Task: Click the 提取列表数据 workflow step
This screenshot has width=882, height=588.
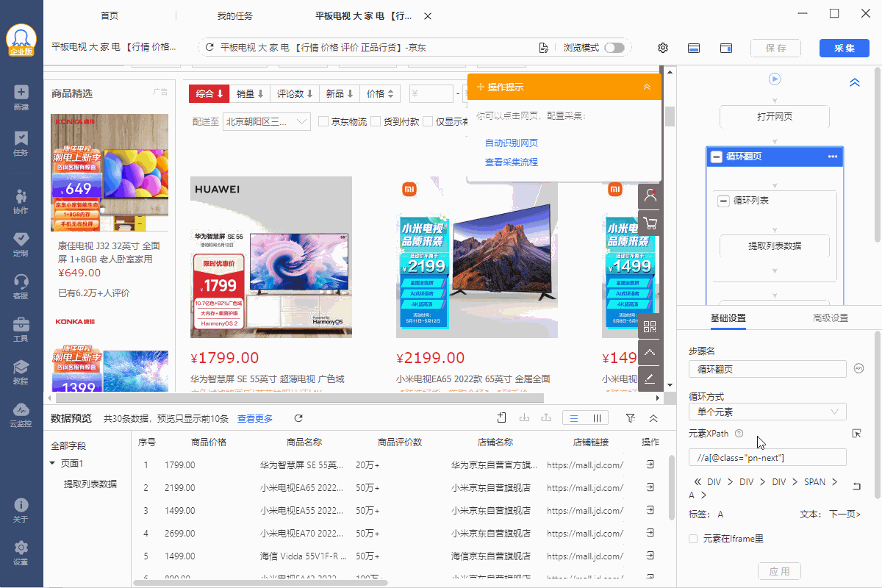Action: click(775, 245)
